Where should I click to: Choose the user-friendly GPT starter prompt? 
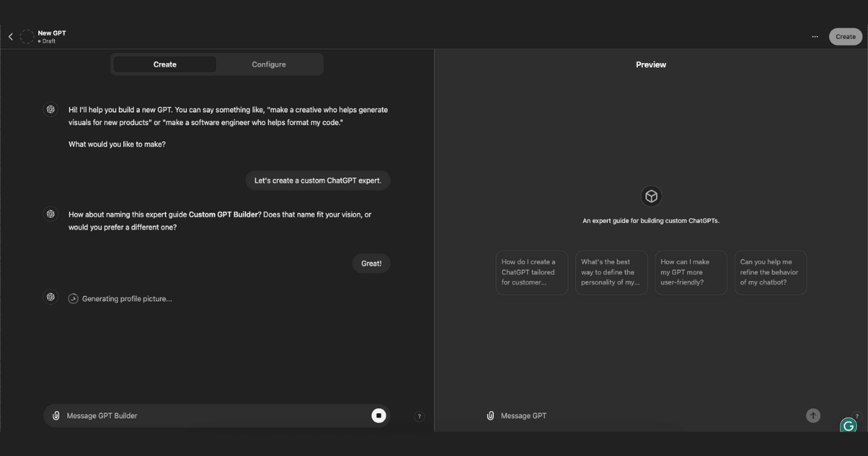pos(690,273)
